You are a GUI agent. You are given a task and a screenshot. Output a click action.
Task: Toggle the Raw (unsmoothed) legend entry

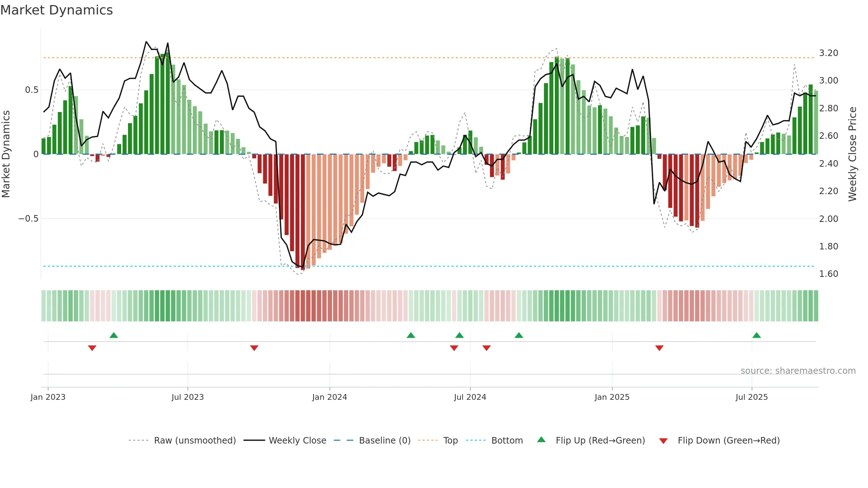point(182,440)
